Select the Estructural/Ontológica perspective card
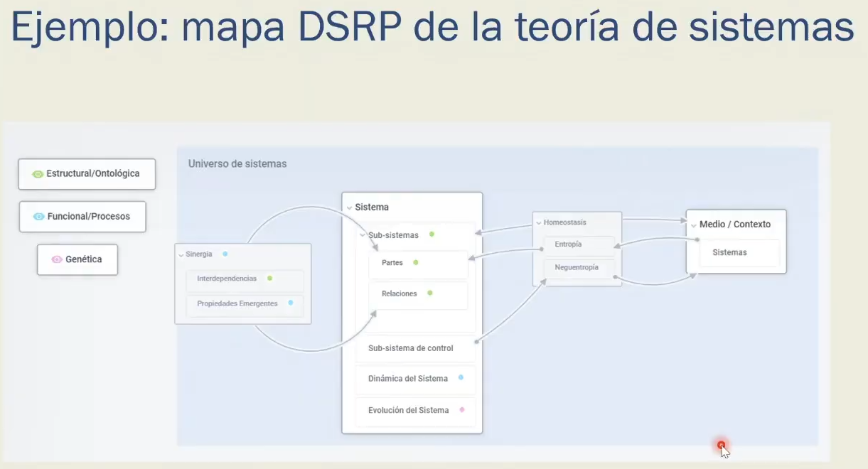The image size is (868, 469). tap(87, 174)
